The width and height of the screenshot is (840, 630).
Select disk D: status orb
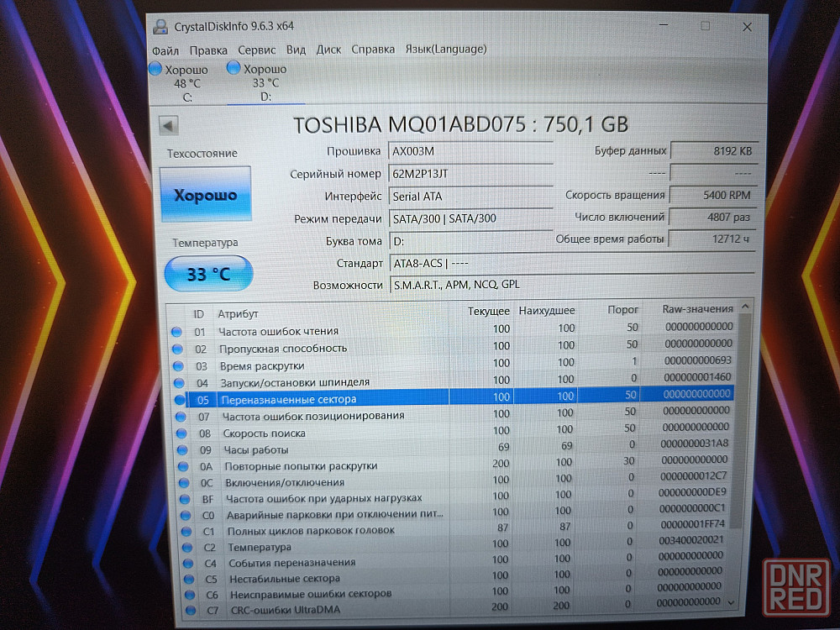coord(234,69)
